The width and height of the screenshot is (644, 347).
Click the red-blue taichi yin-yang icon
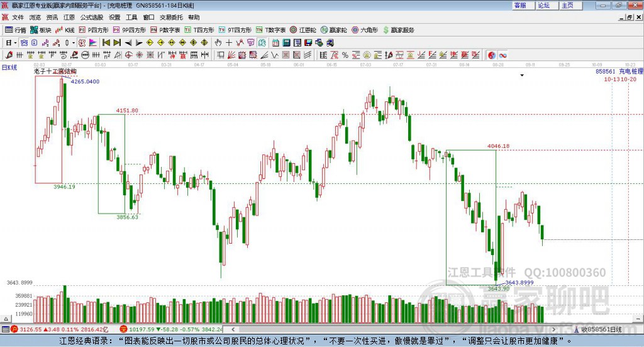point(492,55)
